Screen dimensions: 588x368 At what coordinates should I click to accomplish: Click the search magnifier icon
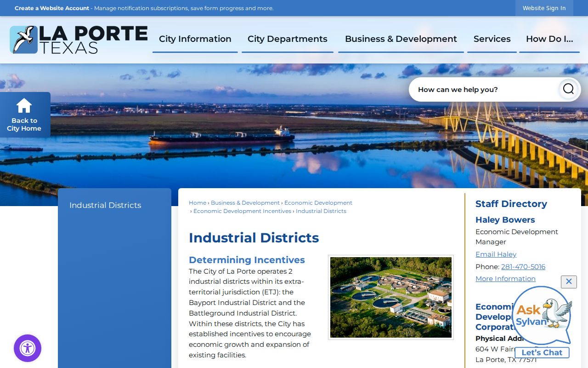tap(568, 89)
